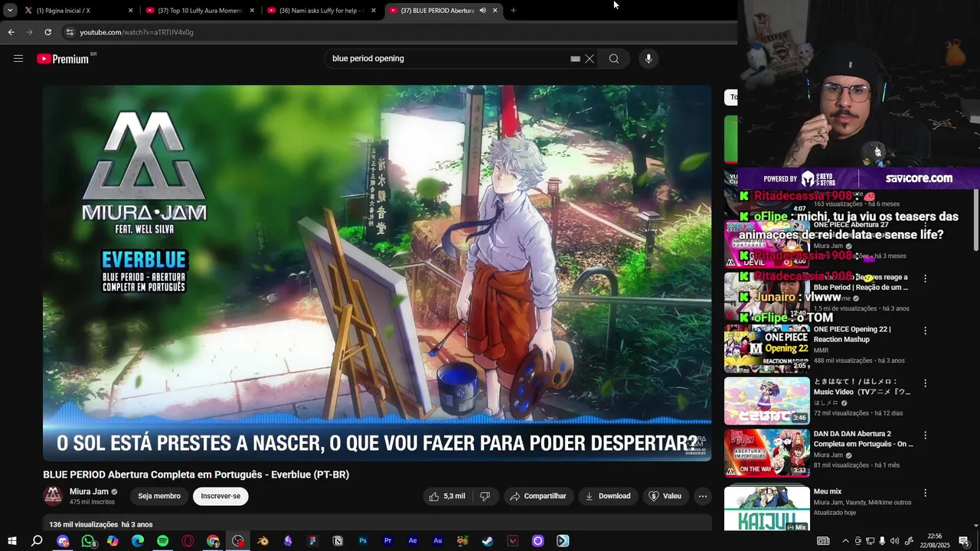Open the Miura Jam channel avatar
The image size is (980, 551).
pos(53,496)
